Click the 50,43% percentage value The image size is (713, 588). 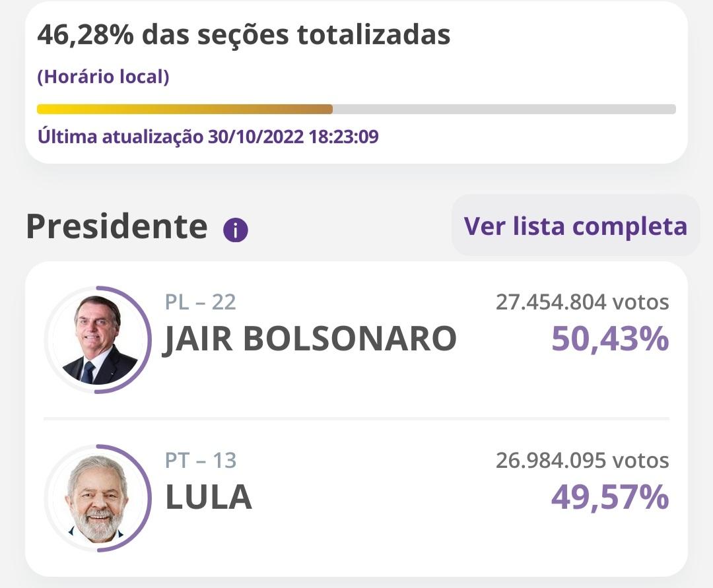610,339
